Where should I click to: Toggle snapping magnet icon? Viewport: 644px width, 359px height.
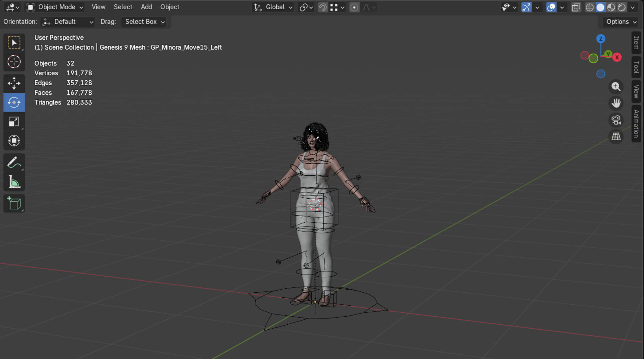(x=323, y=7)
